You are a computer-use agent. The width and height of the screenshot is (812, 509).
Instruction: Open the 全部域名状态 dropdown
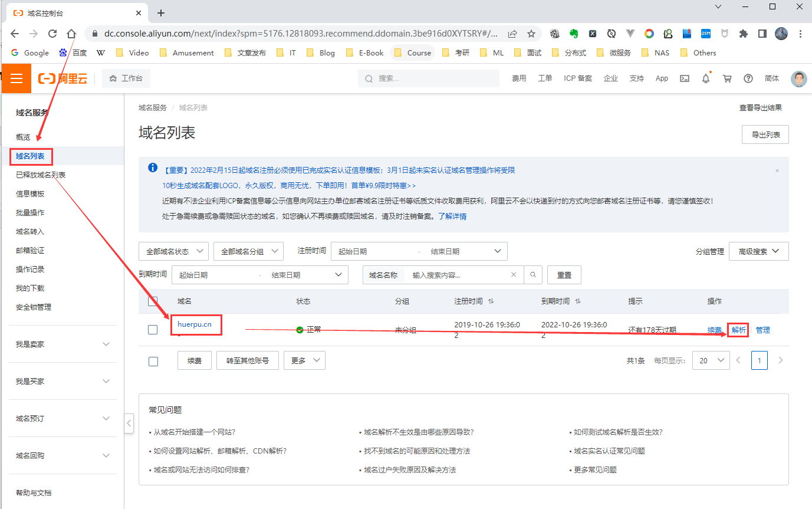173,251
